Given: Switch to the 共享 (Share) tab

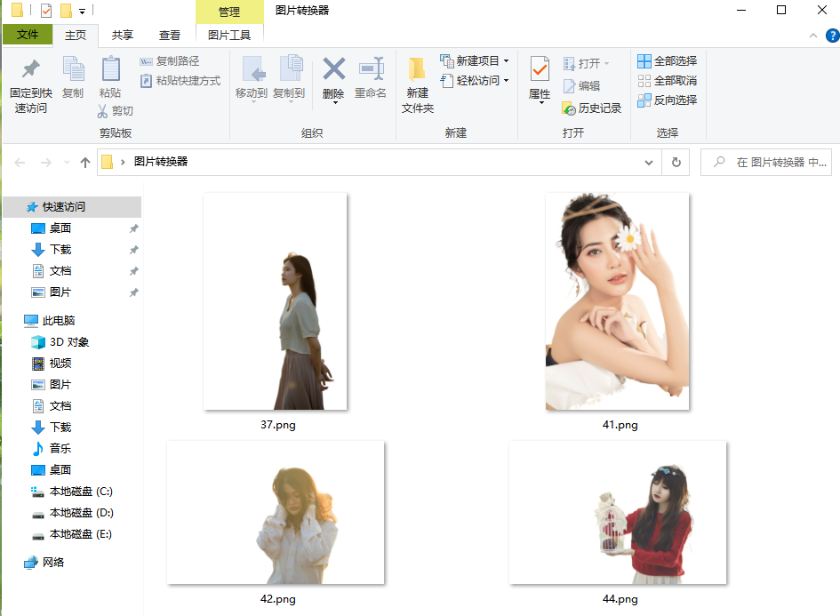Looking at the screenshot, I should (x=122, y=36).
